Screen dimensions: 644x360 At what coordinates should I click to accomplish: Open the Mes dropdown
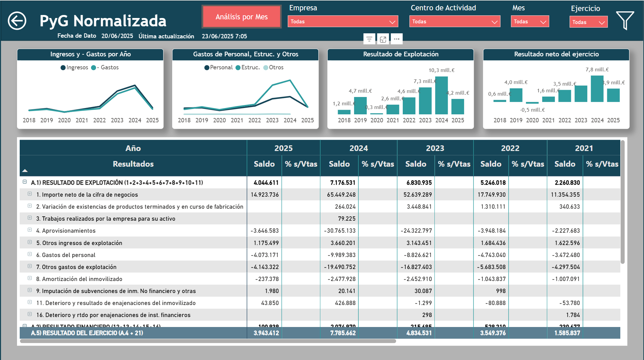pyautogui.click(x=530, y=22)
